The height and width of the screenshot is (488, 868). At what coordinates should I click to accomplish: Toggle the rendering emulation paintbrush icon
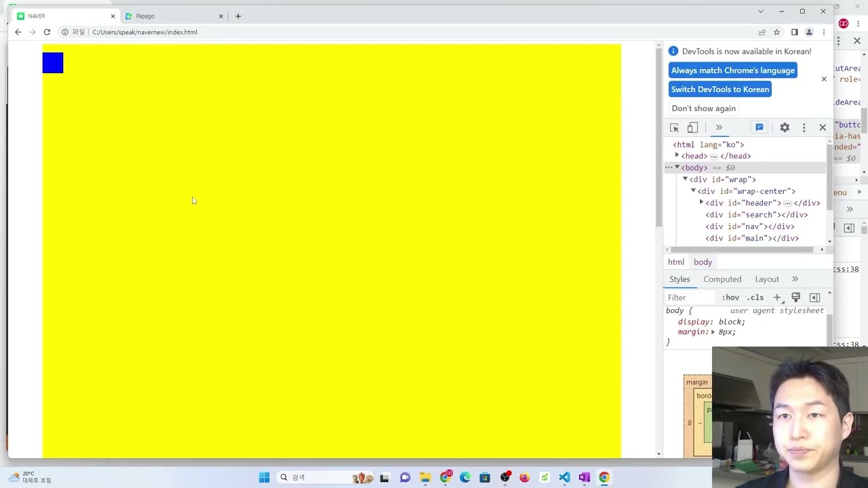pos(796,298)
